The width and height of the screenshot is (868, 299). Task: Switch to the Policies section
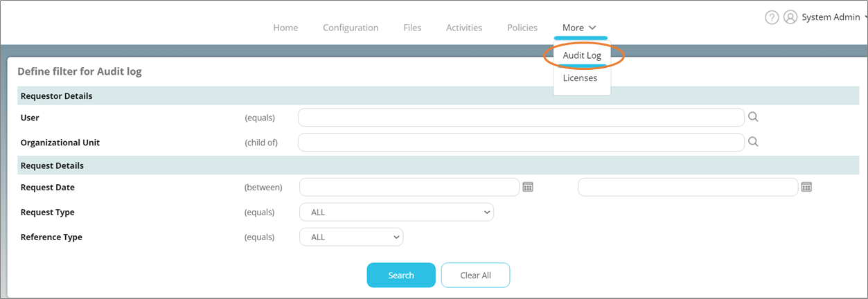[522, 28]
